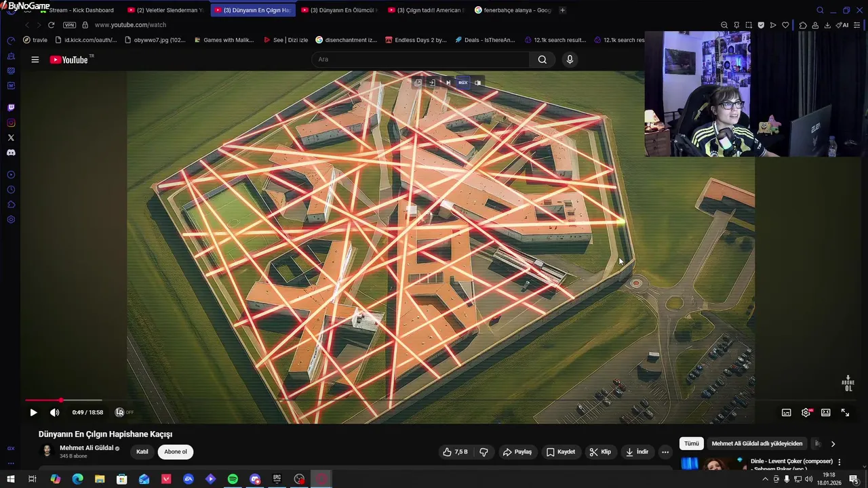
Task: Click the Katıl join button
Action: click(x=142, y=452)
